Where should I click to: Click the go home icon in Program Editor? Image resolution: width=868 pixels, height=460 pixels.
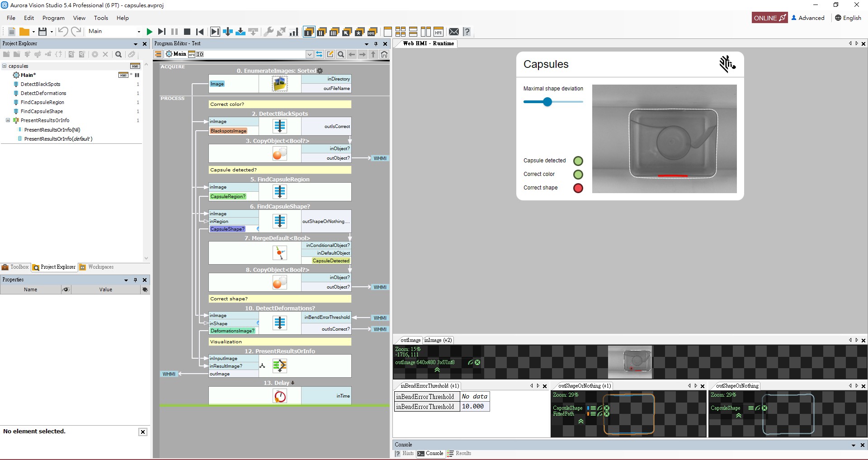click(x=384, y=54)
